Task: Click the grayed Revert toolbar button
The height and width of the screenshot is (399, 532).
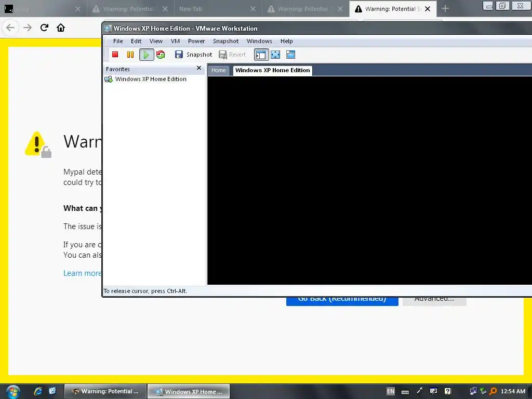Action: [232, 54]
